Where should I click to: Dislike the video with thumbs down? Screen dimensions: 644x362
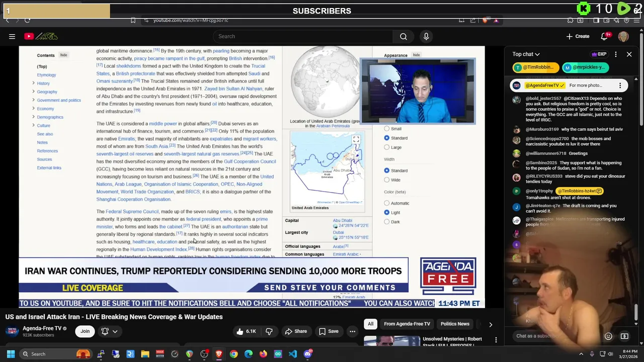coord(269,331)
